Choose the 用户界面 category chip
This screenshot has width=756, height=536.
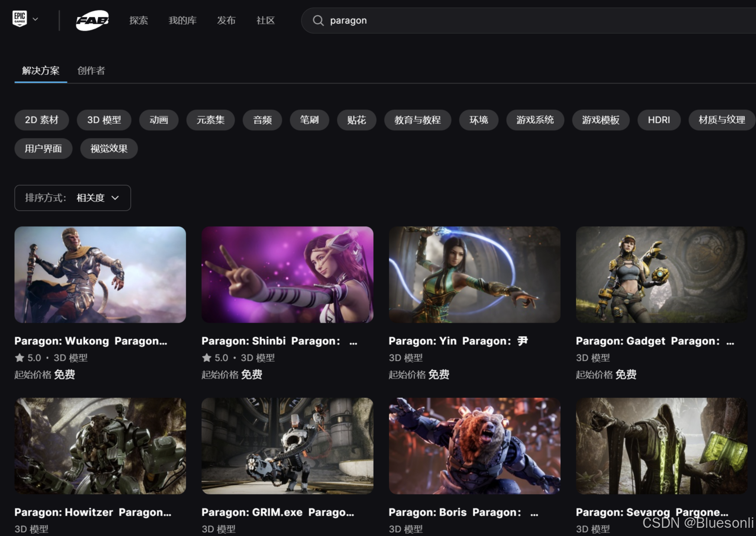coord(43,148)
